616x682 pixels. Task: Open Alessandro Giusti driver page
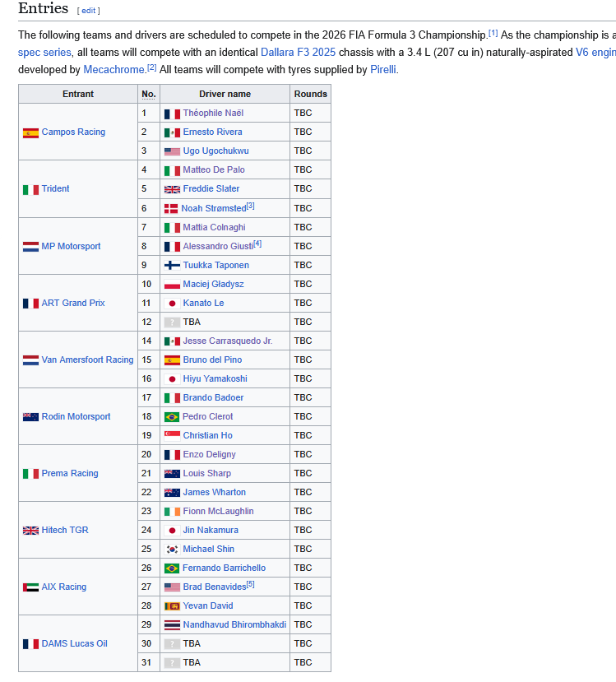(218, 246)
